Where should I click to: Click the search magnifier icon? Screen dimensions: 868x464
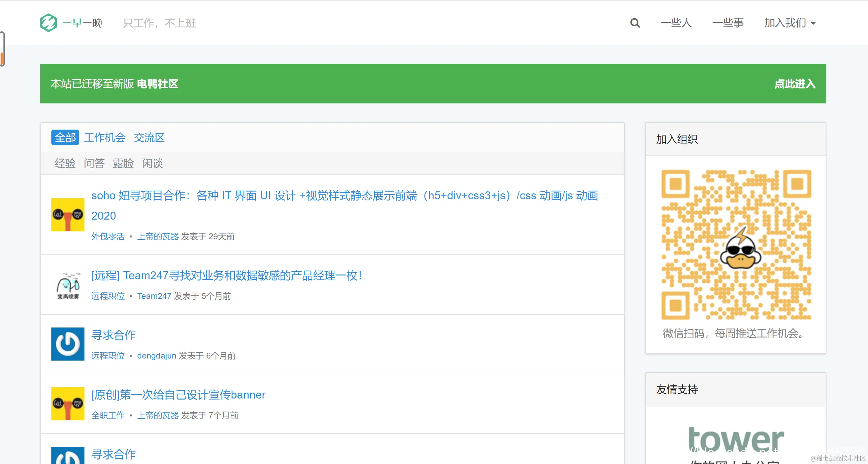pos(635,23)
